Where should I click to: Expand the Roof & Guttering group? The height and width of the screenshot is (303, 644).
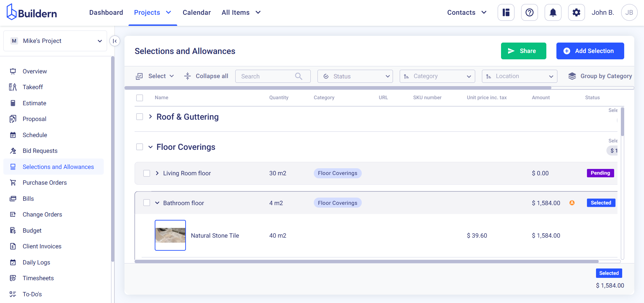pos(150,117)
